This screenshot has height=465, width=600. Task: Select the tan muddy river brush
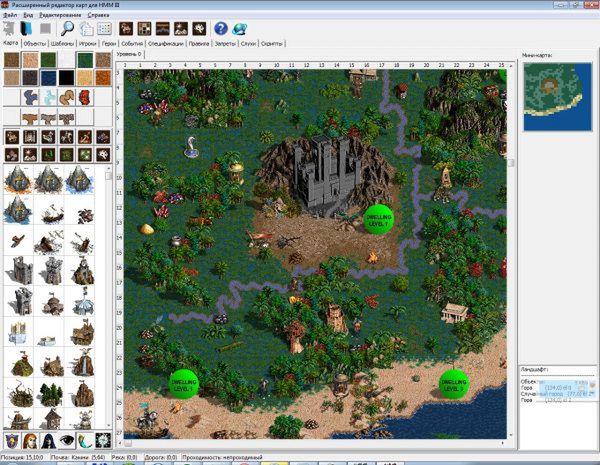pyautogui.click(x=67, y=98)
